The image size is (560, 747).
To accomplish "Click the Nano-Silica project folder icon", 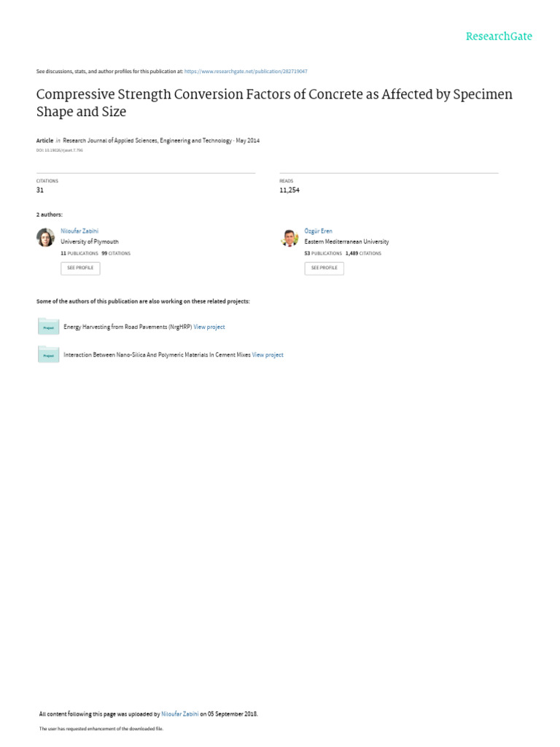I will pyautogui.click(x=48, y=355).
